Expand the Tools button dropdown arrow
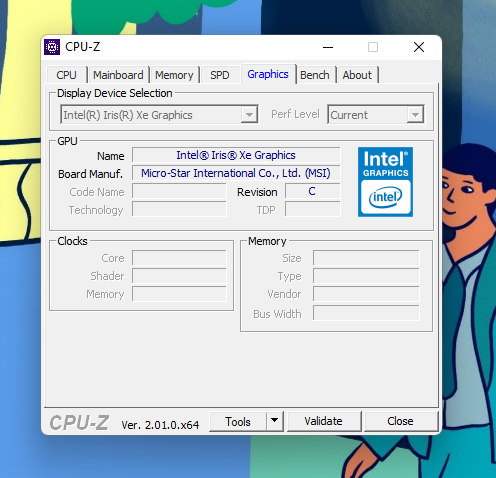Screen dimensions: 496x478 pos(274,421)
